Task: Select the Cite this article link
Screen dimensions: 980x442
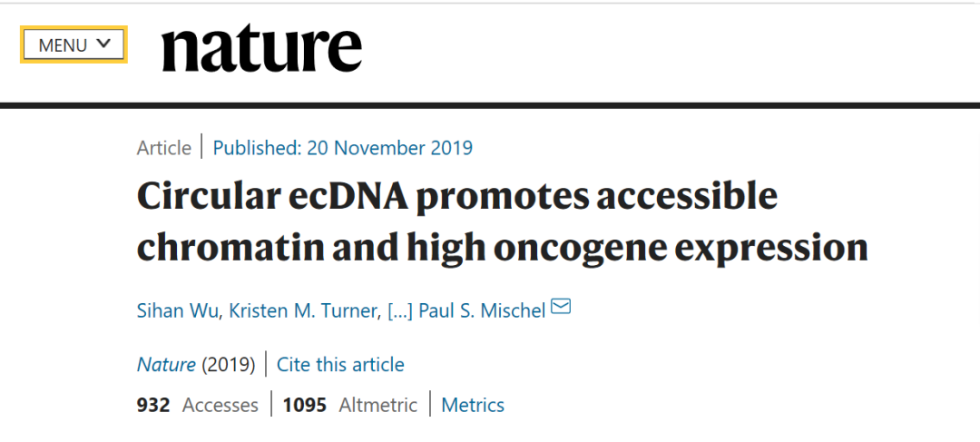Action: tap(340, 364)
